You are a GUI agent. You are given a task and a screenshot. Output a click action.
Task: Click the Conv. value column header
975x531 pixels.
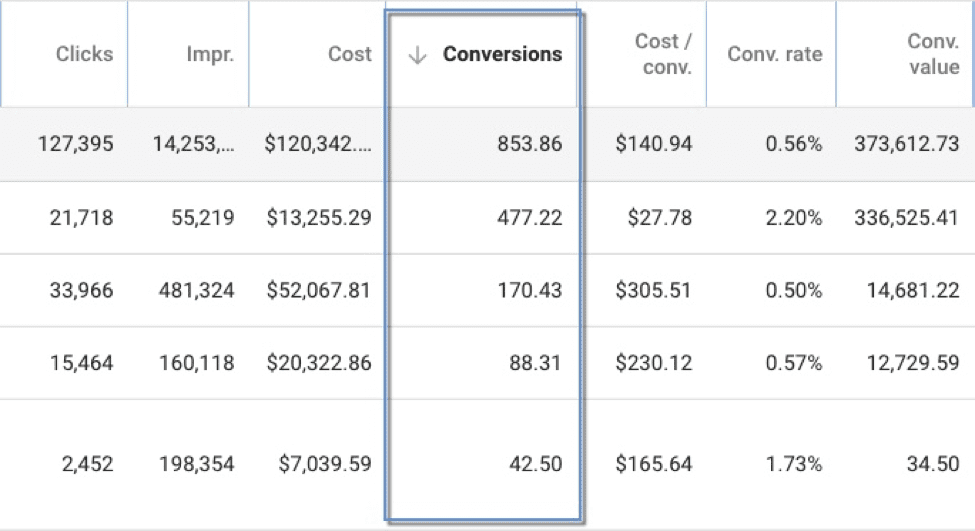point(933,55)
